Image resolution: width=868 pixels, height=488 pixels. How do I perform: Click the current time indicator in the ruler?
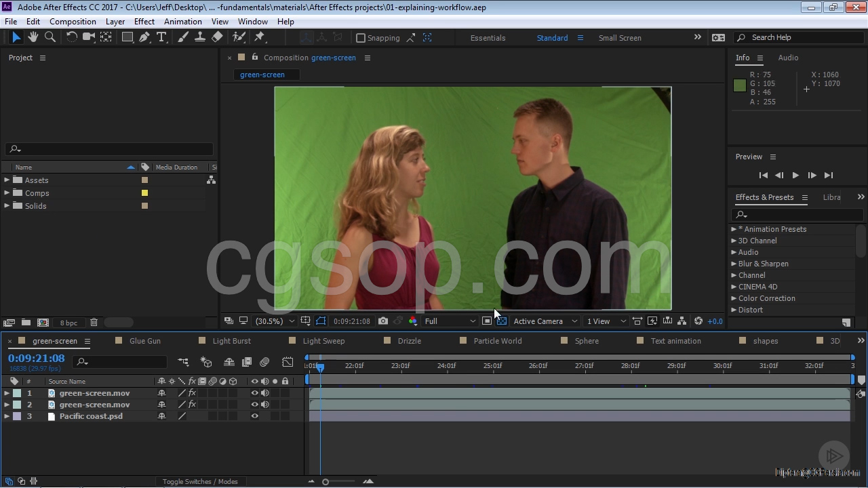click(x=321, y=367)
